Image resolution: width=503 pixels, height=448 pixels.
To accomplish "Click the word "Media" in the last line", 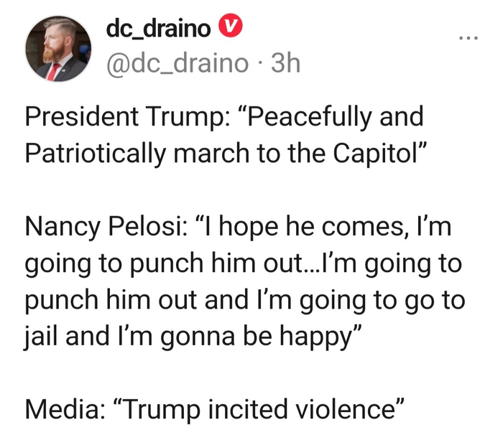I will (60, 411).
